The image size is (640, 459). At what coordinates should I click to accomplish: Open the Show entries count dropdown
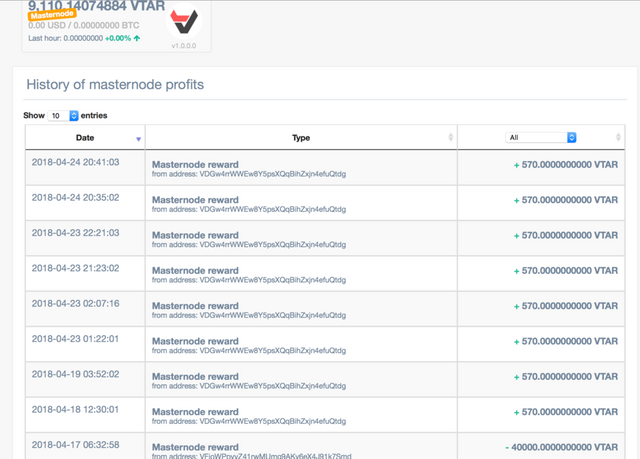tap(63, 116)
